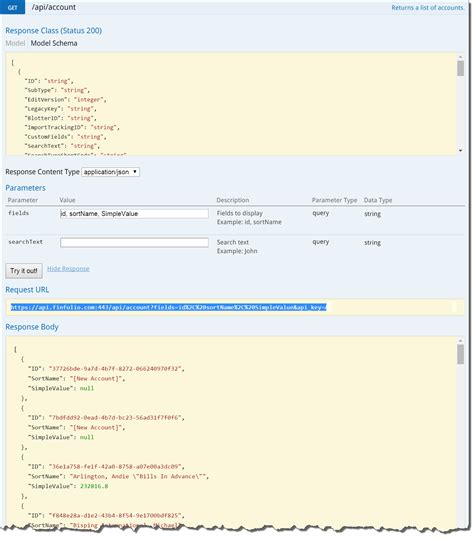Click the 'Response Class (Status 200)' heading

click(x=54, y=31)
